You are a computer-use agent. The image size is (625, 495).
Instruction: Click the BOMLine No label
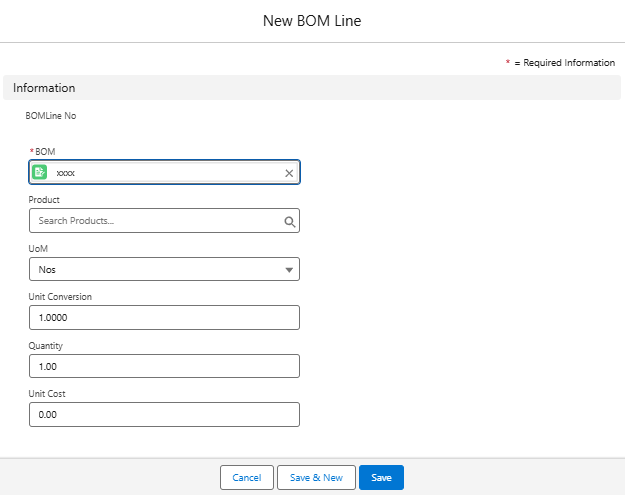50,116
